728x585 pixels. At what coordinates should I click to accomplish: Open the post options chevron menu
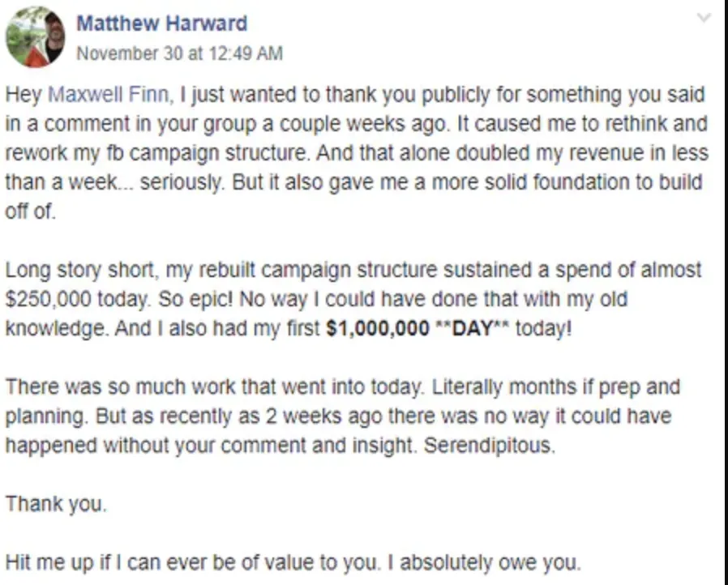(x=704, y=17)
